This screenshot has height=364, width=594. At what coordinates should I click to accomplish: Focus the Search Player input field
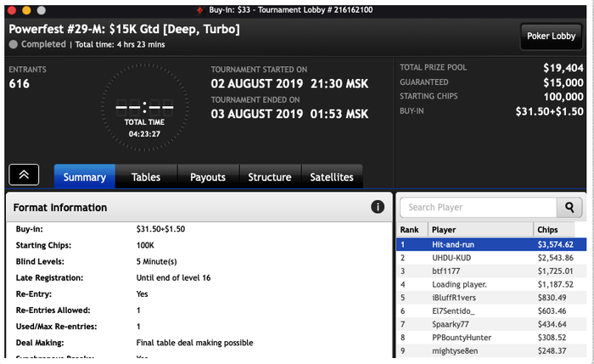[x=478, y=207]
